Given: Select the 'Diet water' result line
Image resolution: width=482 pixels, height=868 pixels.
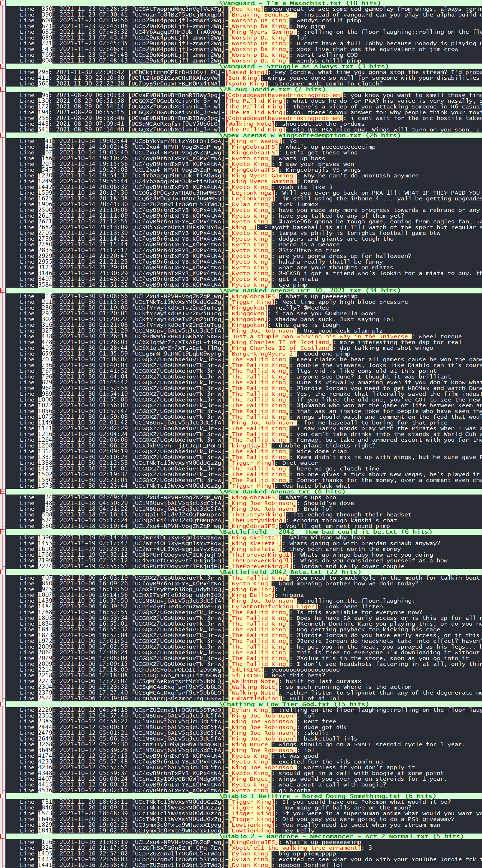Looking at the screenshot, I should click(244, 463).
